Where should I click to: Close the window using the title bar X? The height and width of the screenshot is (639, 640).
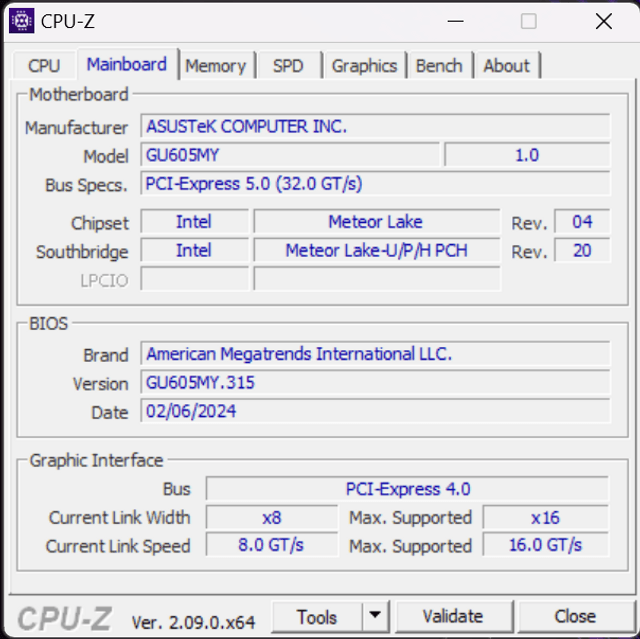603,21
